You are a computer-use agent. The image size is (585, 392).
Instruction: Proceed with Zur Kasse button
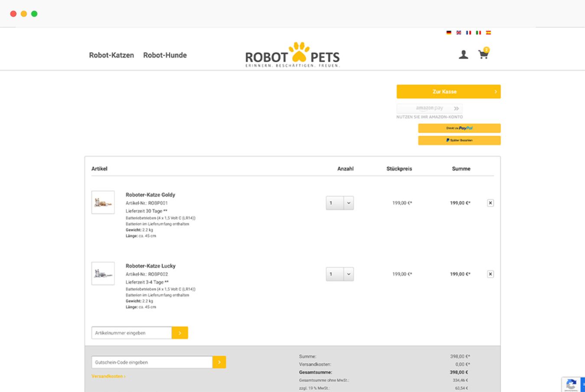pyautogui.click(x=448, y=91)
